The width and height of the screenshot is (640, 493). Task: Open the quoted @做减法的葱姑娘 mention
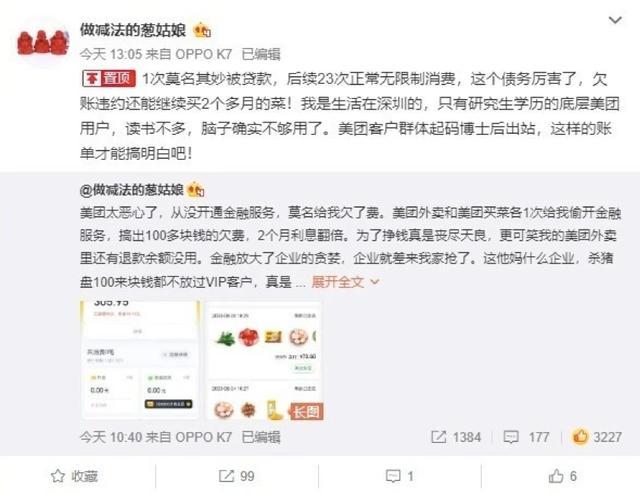131,190
